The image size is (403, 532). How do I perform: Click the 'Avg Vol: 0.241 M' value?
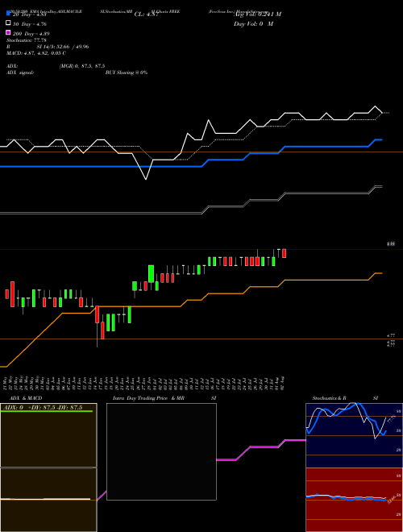[x=257, y=15]
